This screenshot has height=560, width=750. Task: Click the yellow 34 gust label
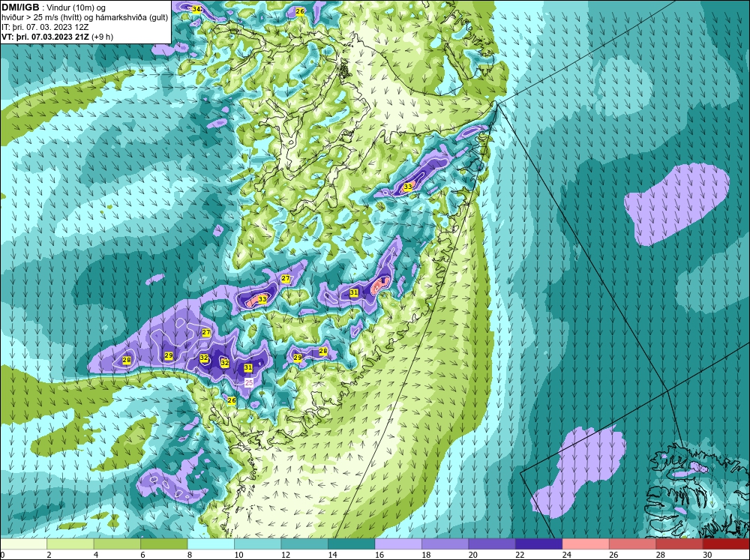[196, 9]
